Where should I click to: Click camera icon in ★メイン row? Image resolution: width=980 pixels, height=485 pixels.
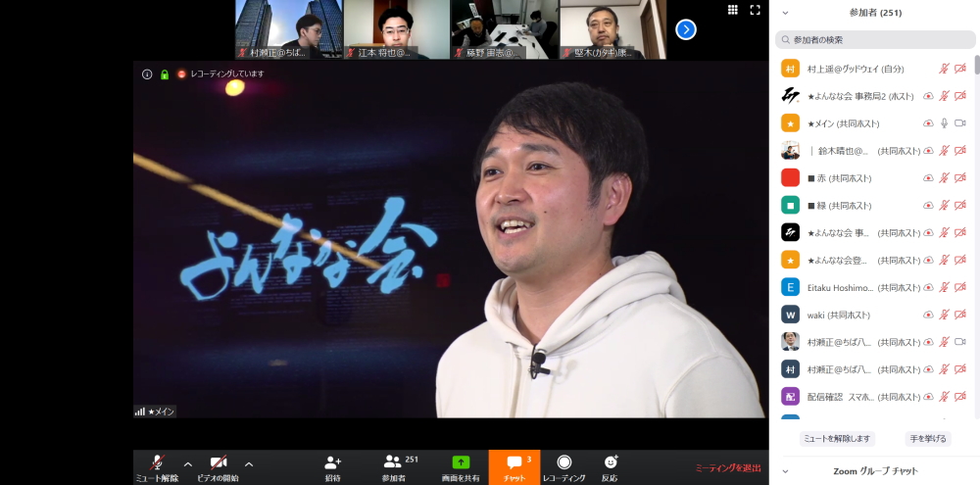pos(960,123)
